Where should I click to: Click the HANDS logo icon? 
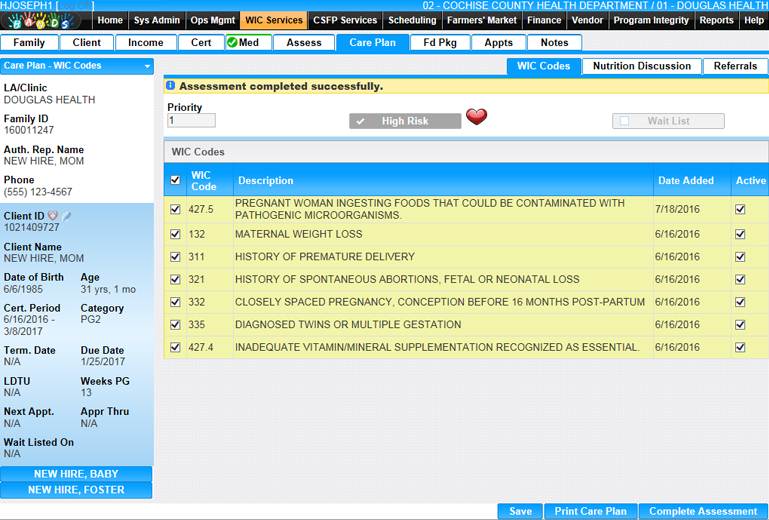point(45,21)
